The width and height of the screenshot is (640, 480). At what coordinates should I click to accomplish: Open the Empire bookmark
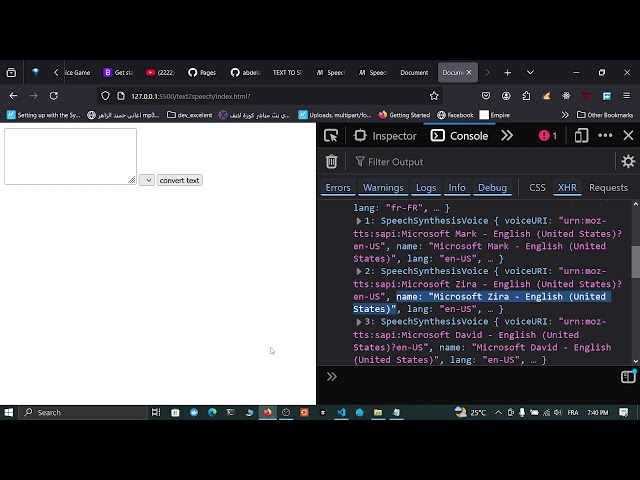(x=495, y=115)
